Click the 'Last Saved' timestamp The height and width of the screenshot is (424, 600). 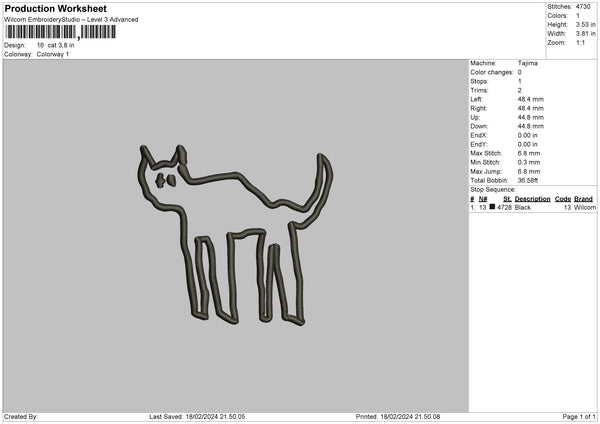pyautogui.click(x=197, y=416)
